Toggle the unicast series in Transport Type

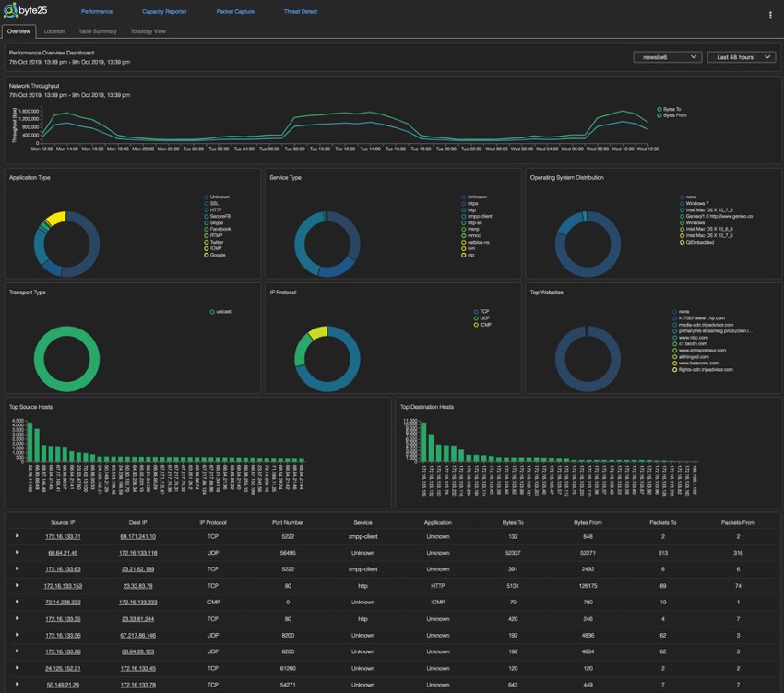(212, 312)
